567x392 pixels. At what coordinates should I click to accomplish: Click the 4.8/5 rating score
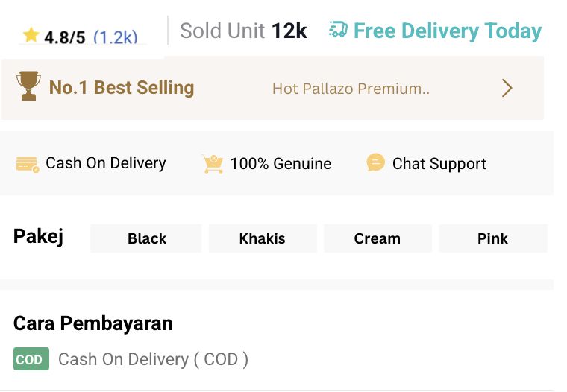click(x=65, y=37)
